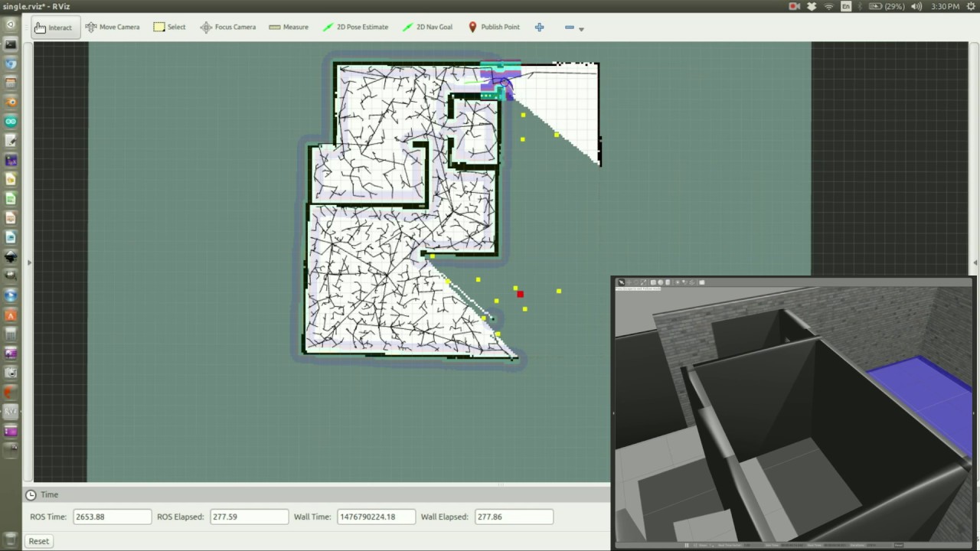Open the 3:30 PM clock menu
This screenshot has width=980, height=551.
[x=946, y=6]
